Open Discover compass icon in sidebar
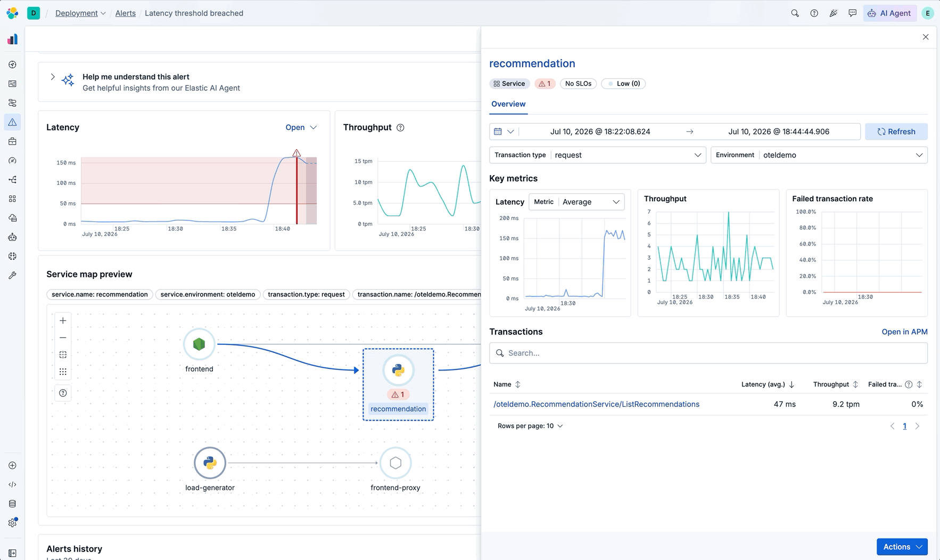Viewport: 940px width, 560px height. coord(12,64)
